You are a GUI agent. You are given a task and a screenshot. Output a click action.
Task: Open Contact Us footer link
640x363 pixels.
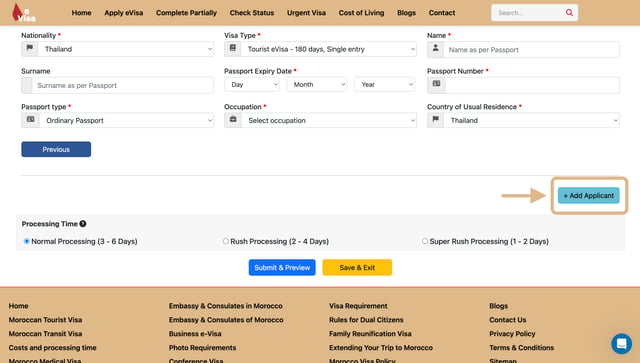pos(508,320)
